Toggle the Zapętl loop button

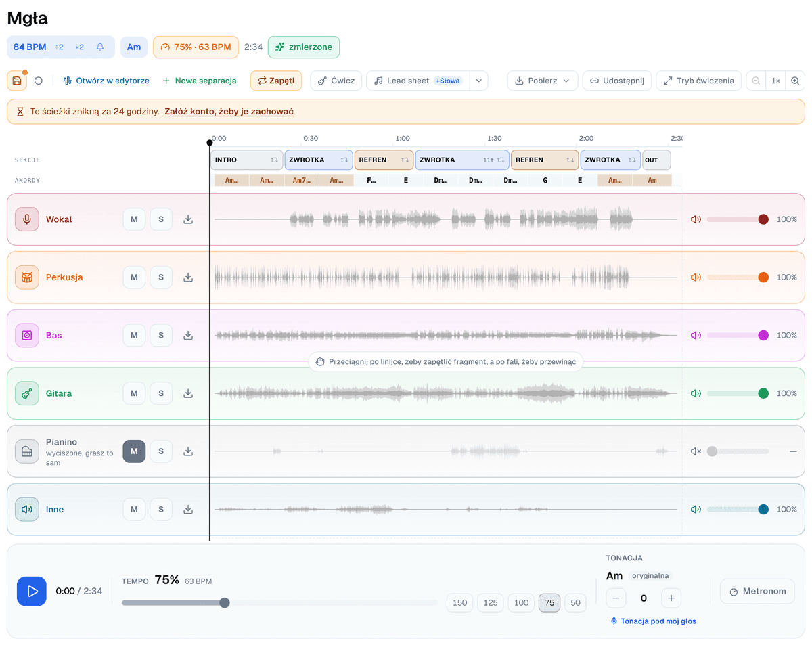(x=276, y=81)
